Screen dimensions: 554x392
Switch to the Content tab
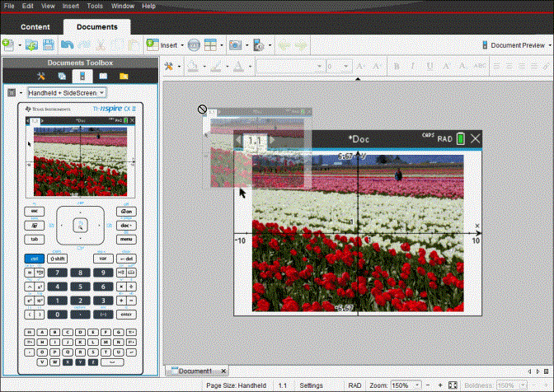35,26
